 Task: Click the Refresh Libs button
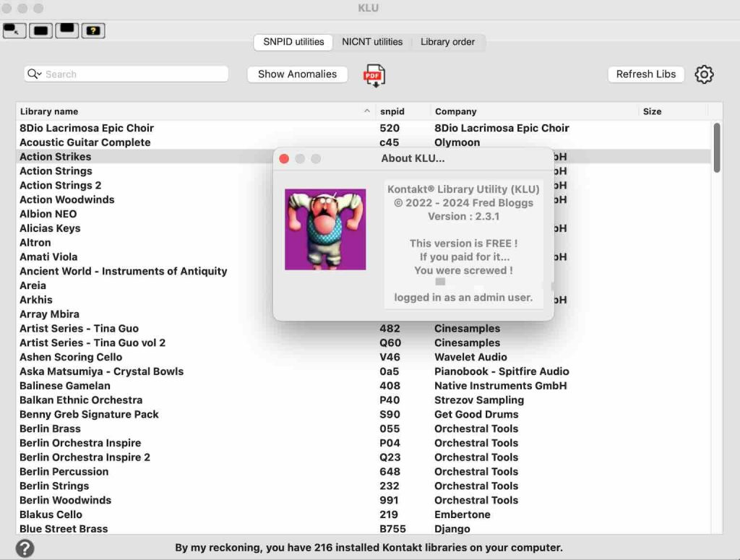pyautogui.click(x=645, y=74)
